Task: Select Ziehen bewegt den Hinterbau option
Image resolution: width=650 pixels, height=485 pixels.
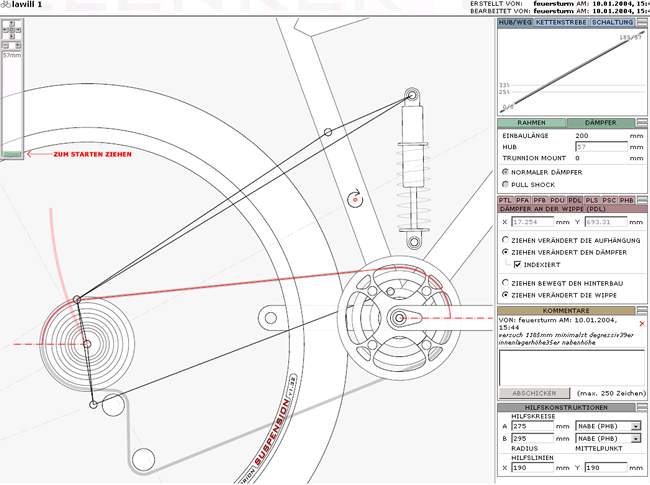Action: coord(505,283)
